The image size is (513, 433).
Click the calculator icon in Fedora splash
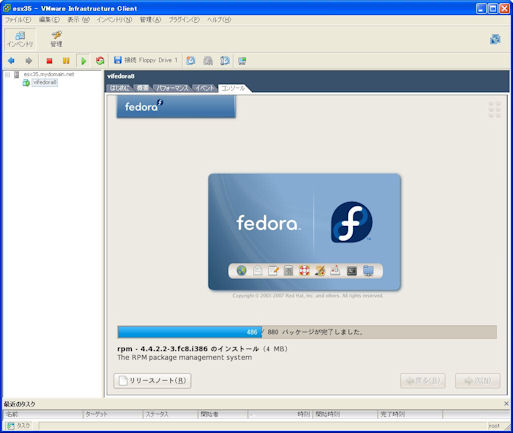(x=289, y=271)
